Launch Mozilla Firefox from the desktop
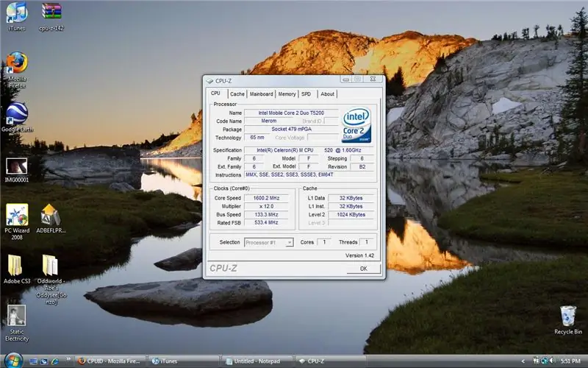588x368 pixels. click(17, 70)
